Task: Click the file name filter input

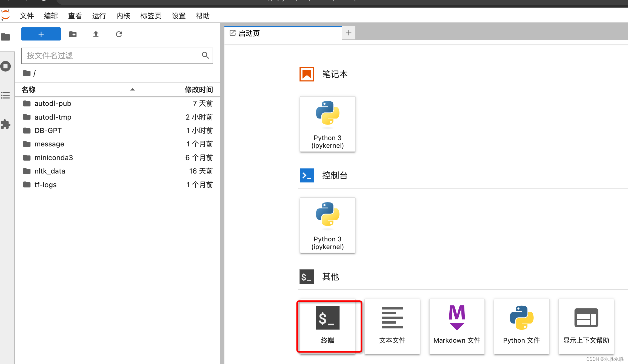Action: pos(112,56)
